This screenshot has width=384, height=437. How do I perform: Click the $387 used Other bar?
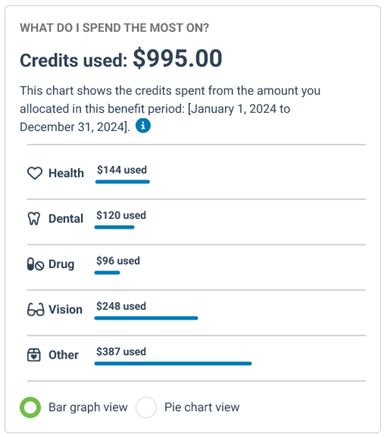click(x=173, y=363)
